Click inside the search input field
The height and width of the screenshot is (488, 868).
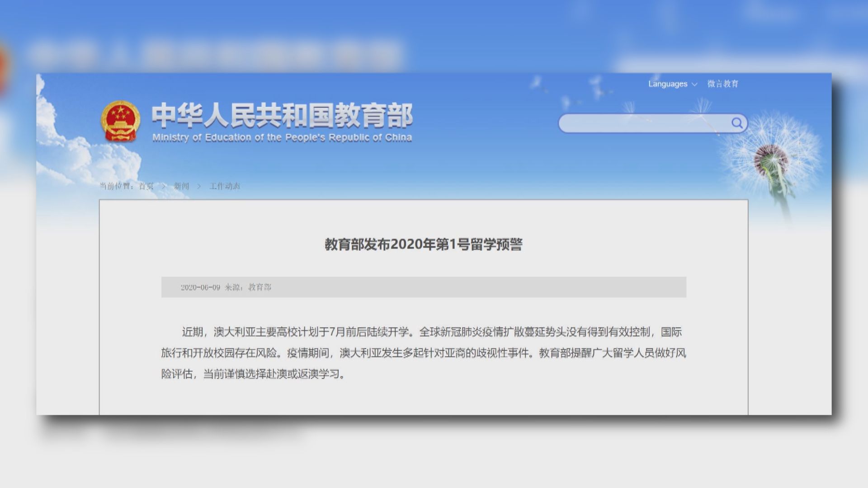(x=642, y=123)
